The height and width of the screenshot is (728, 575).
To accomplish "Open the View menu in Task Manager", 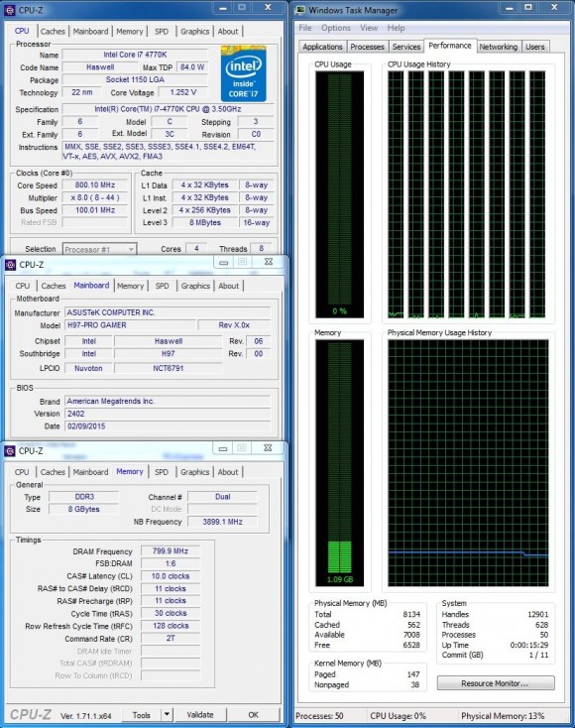I will pyautogui.click(x=369, y=28).
